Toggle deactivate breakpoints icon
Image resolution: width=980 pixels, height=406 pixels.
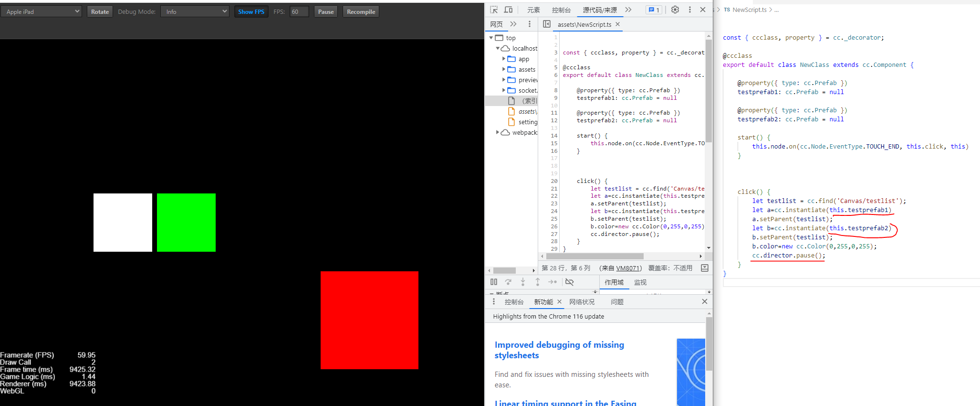tap(570, 282)
